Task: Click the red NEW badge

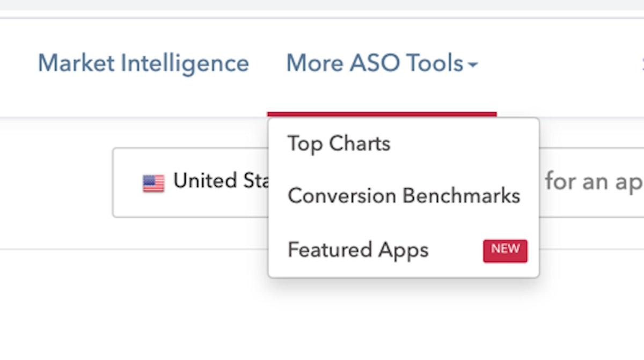Action: pos(505,251)
